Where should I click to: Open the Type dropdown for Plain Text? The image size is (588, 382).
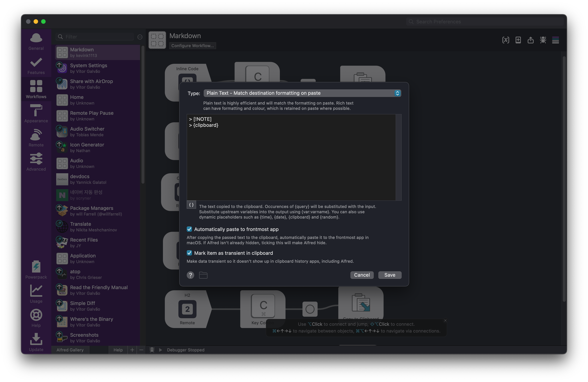[x=302, y=93]
